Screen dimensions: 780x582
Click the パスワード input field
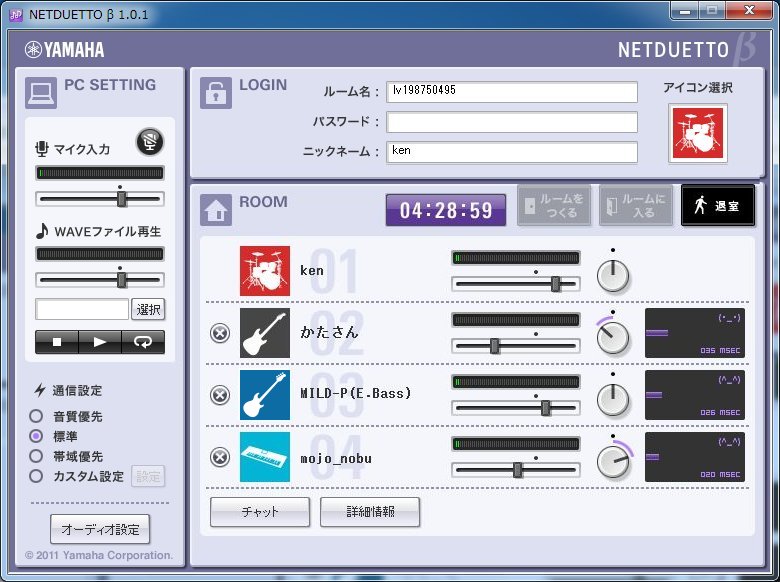pos(512,122)
